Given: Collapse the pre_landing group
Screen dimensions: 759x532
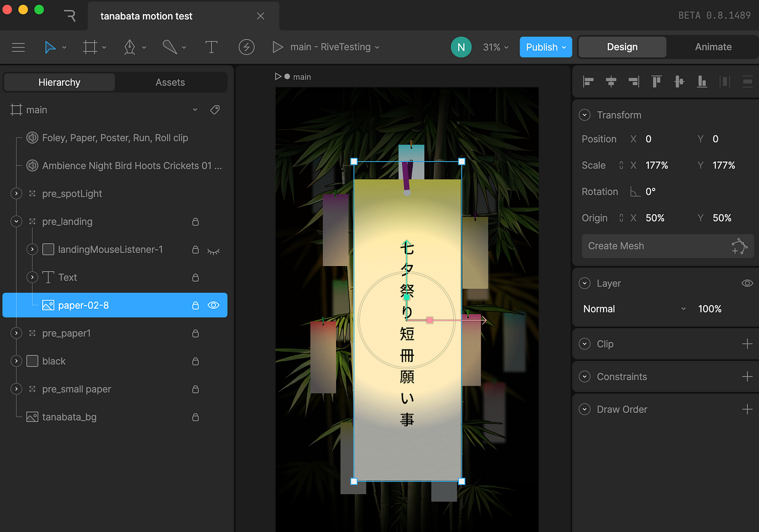Looking at the screenshot, I should tap(16, 222).
